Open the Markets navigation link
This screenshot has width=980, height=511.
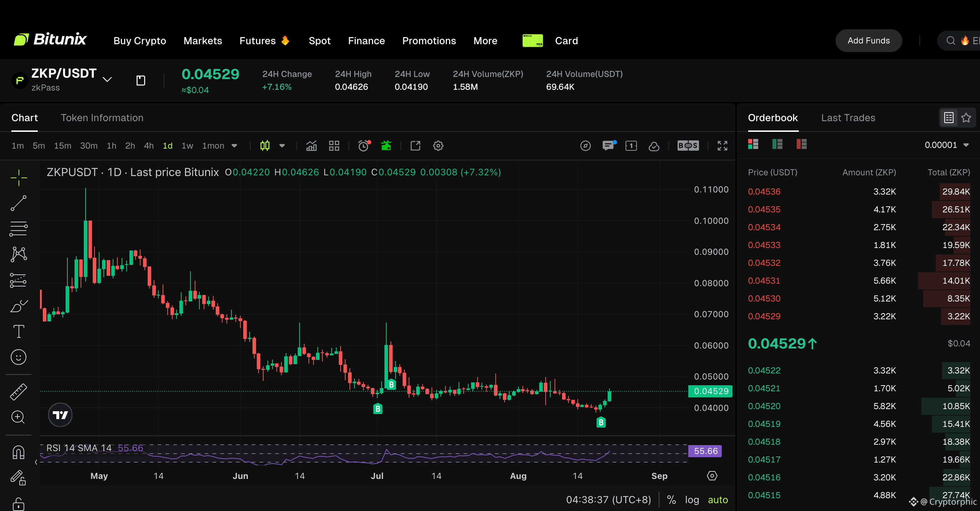click(203, 41)
